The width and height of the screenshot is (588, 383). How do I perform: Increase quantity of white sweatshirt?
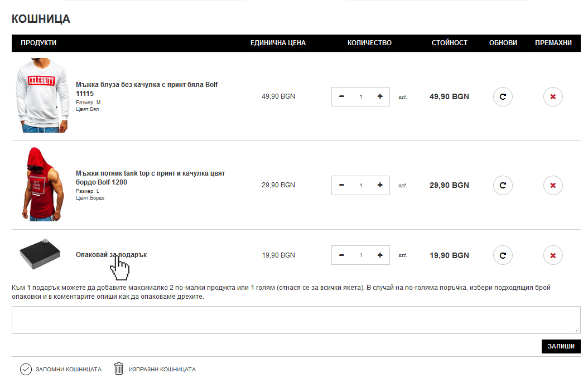pyautogui.click(x=380, y=96)
